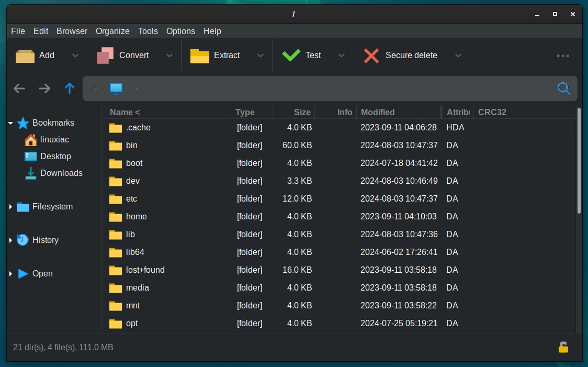Open the address bar history dropdown

click(96, 88)
